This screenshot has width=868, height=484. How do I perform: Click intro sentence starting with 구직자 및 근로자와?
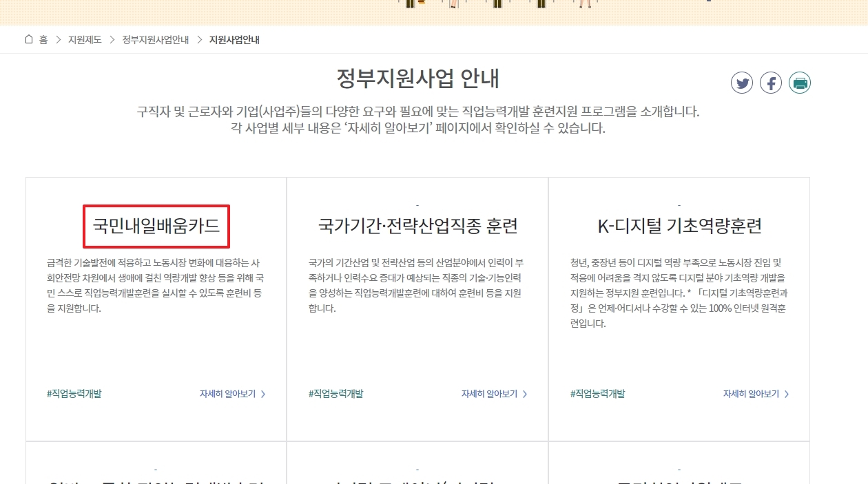coord(418,112)
